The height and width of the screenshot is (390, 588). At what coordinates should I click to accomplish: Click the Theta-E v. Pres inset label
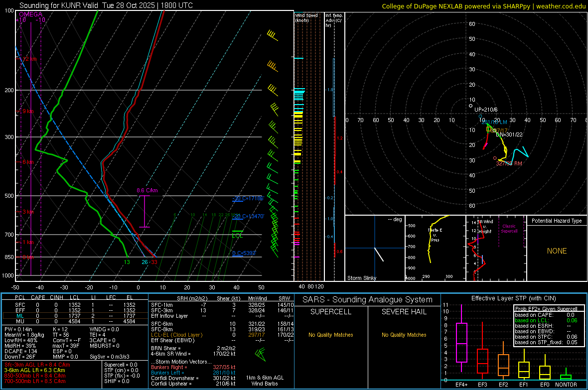[435, 235]
